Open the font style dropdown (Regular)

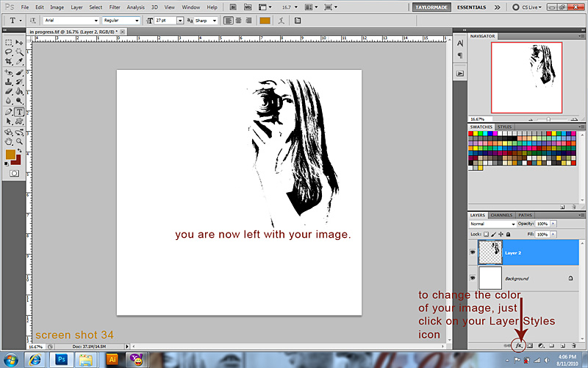137,21
